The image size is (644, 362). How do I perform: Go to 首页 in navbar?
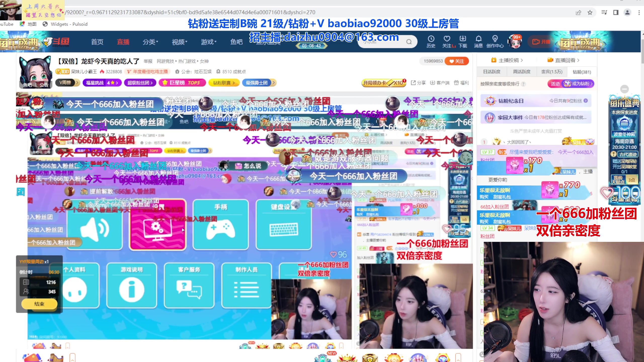[97, 42]
